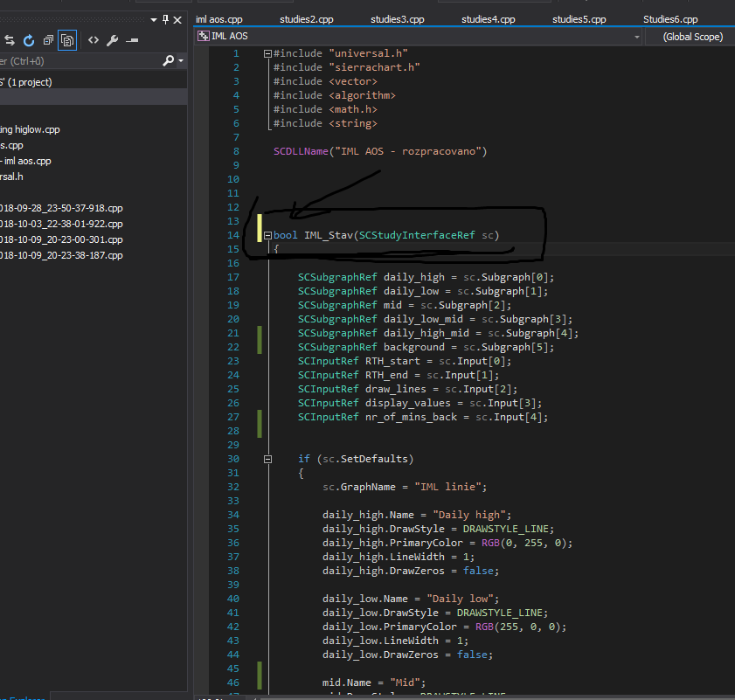The width and height of the screenshot is (735, 700).
Task: Select the file ending in 23-50-37-918.cpp
Action: [x=61, y=208]
